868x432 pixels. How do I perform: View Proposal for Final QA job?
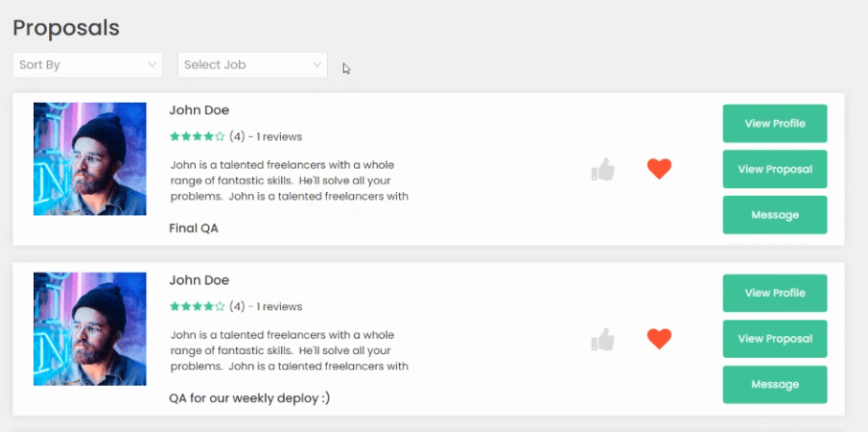coord(775,169)
